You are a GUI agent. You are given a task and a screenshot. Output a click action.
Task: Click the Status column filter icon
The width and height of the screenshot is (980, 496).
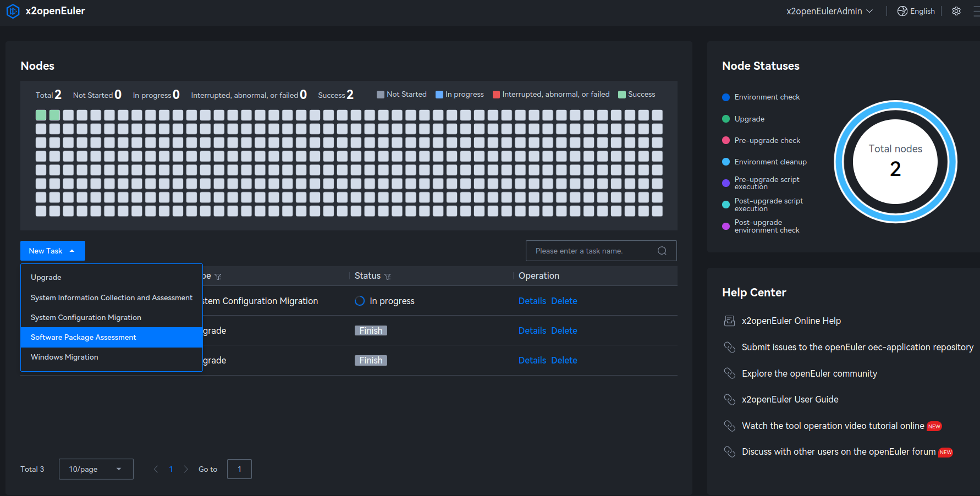(x=388, y=277)
